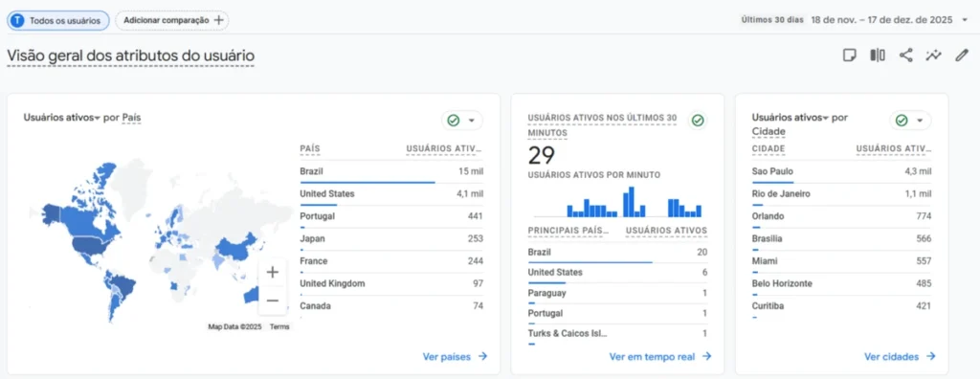Click the Brasilia city row
Image resolution: width=980 pixels, height=379 pixels.
point(841,239)
